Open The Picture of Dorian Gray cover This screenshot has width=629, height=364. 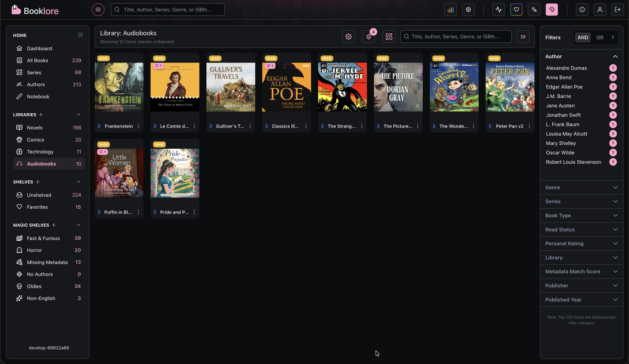click(398, 87)
